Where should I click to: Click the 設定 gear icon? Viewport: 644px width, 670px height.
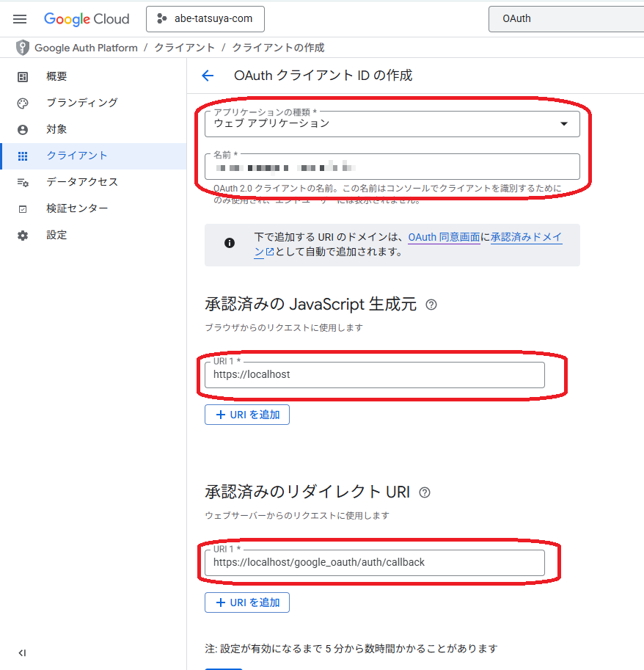23,236
